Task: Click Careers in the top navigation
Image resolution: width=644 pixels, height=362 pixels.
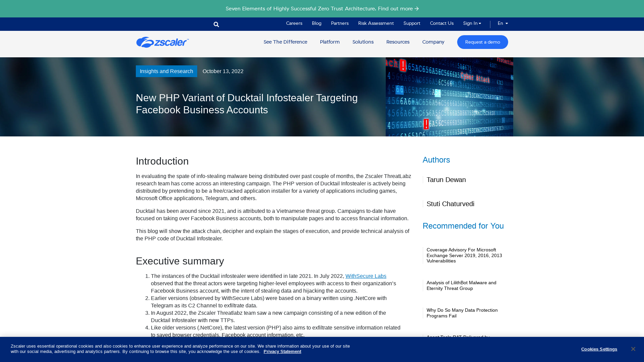Action: tap(294, 23)
